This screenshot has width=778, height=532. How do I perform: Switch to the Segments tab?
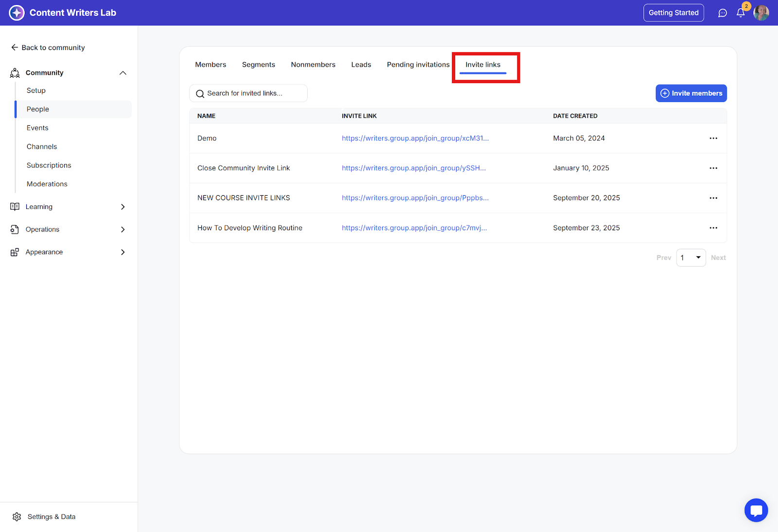point(258,65)
